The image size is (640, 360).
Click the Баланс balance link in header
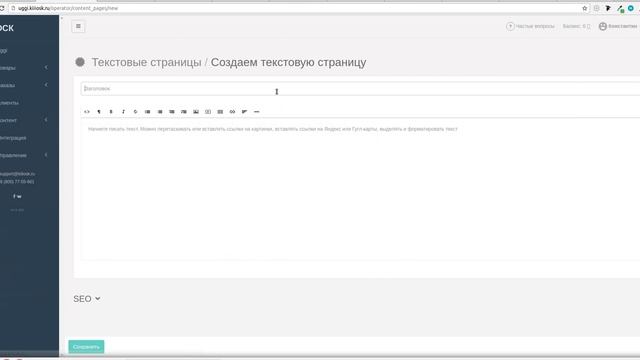(576, 26)
